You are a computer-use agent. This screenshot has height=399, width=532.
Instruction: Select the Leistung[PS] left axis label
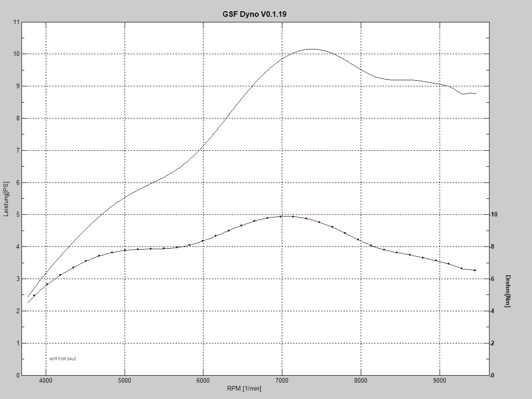(6, 198)
